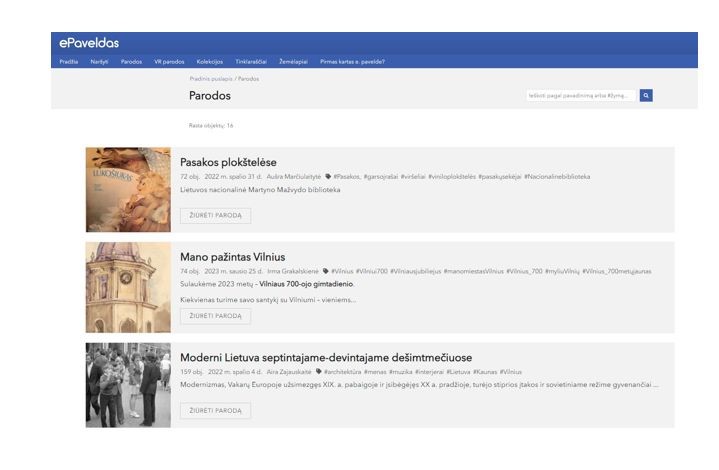
Task: Click the #Nacionalinėbiblioteka tag
Action: [557, 177]
